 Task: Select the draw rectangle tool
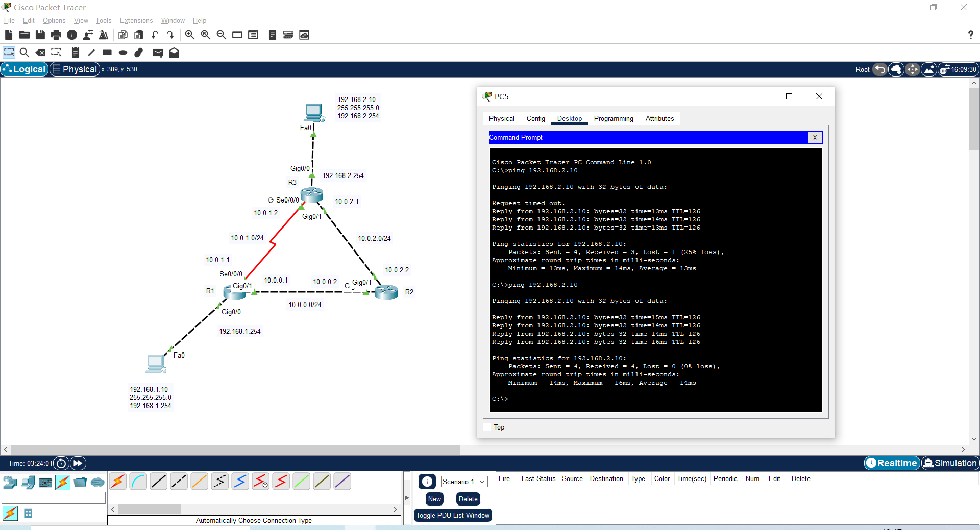(x=107, y=53)
